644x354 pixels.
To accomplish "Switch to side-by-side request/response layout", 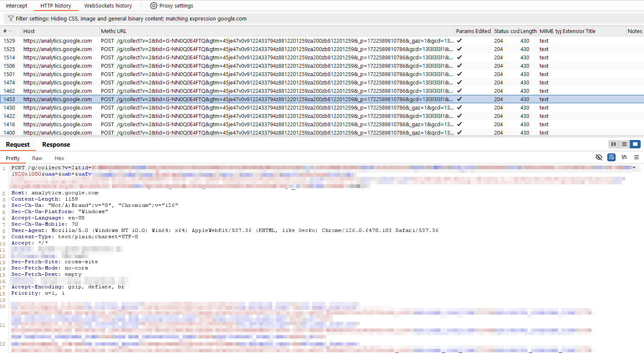I will (614, 144).
